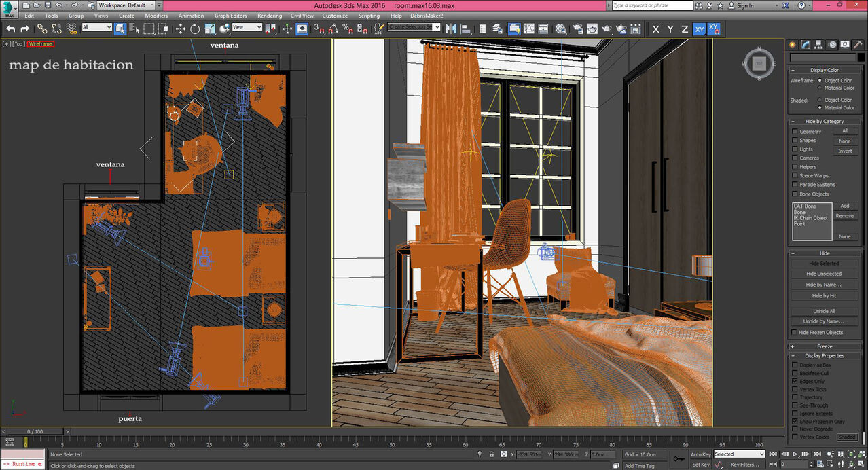Check the Hide Frozen Objects box
Image resolution: width=868 pixels, height=470 pixels.
[x=795, y=332]
